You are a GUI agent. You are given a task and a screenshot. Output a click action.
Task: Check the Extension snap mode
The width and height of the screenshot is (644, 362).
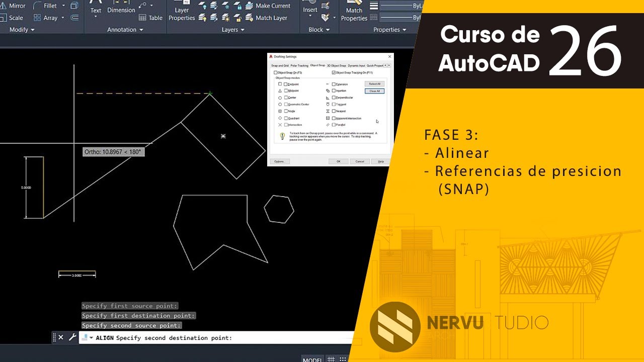tap(334, 84)
